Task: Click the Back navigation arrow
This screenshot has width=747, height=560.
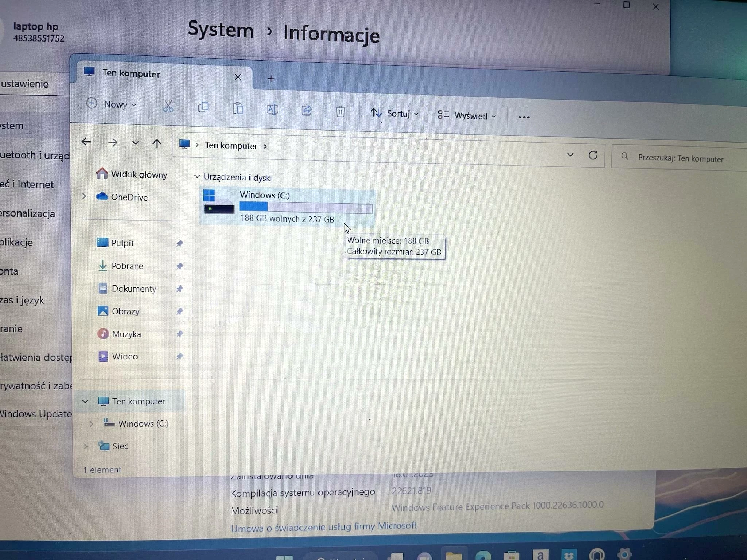Action: point(86,141)
